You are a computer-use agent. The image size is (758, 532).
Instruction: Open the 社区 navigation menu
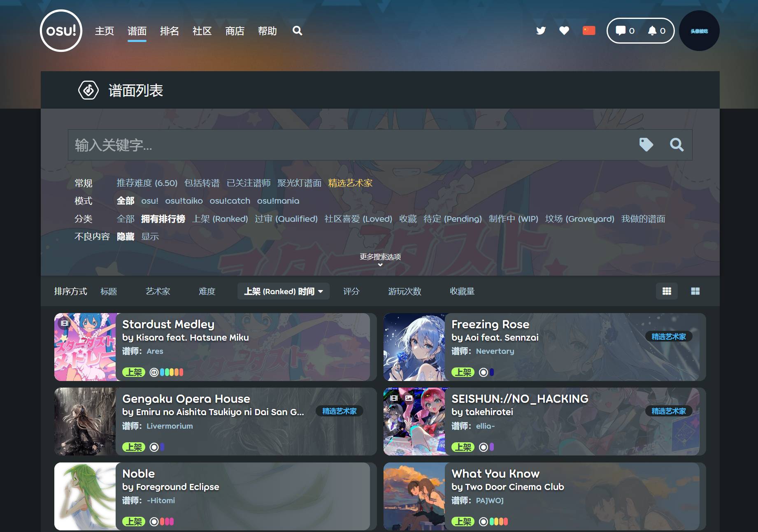pos(202,31)
